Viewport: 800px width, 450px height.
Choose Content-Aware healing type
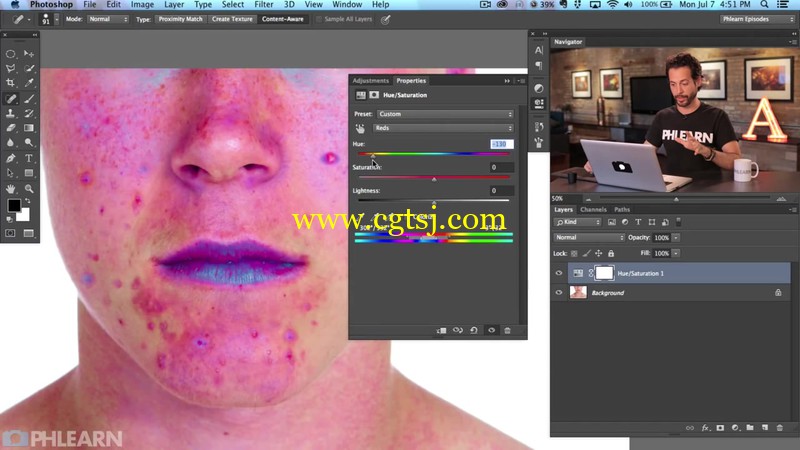(283, 19)
